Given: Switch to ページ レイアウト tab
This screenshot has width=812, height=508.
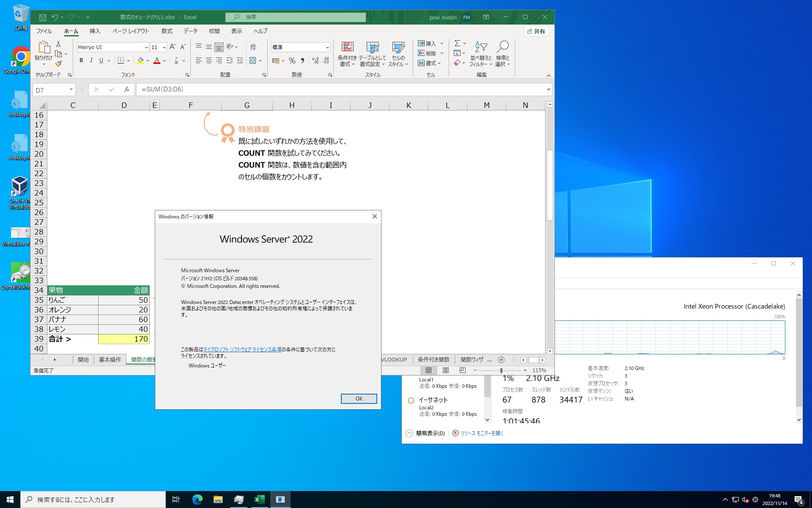Looking at the screenshot, I should tap(131, 31).
